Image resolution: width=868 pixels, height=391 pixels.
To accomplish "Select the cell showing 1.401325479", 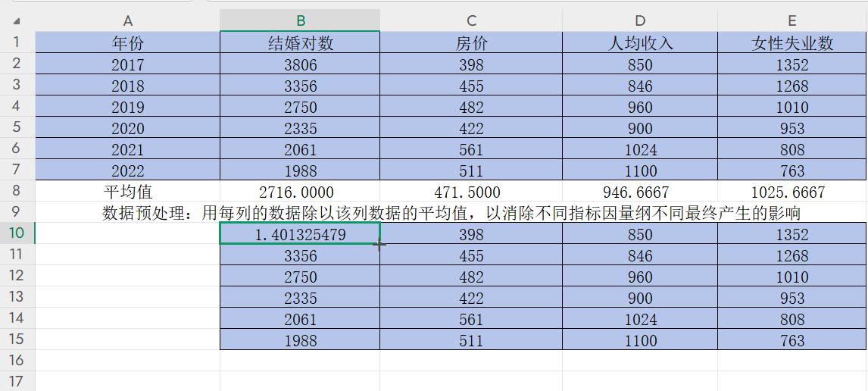I will (x=300, y=233).
